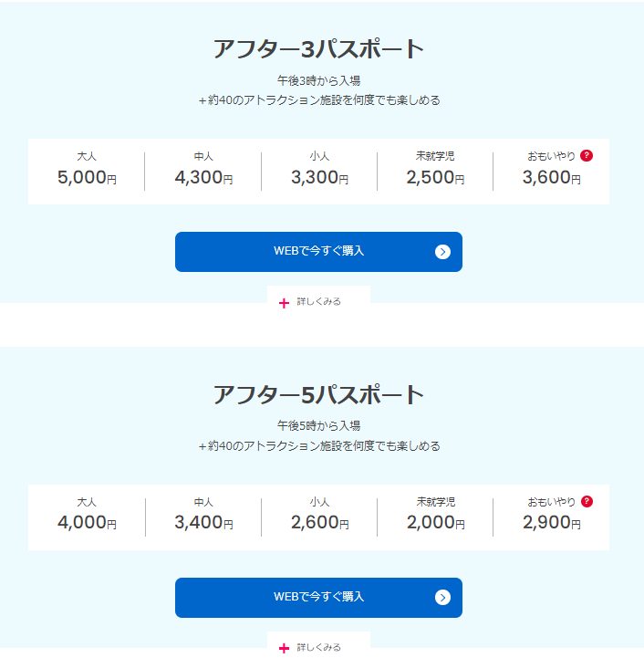Click the 小人 3,300円 price cell
The image size is (644, 658).
tap(319, 177)
